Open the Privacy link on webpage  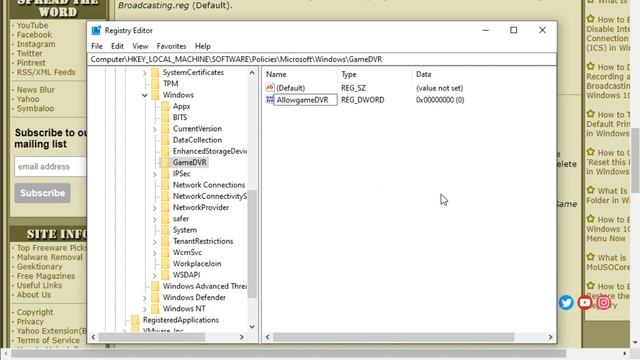pyautogui.click(x=30, y=321)
